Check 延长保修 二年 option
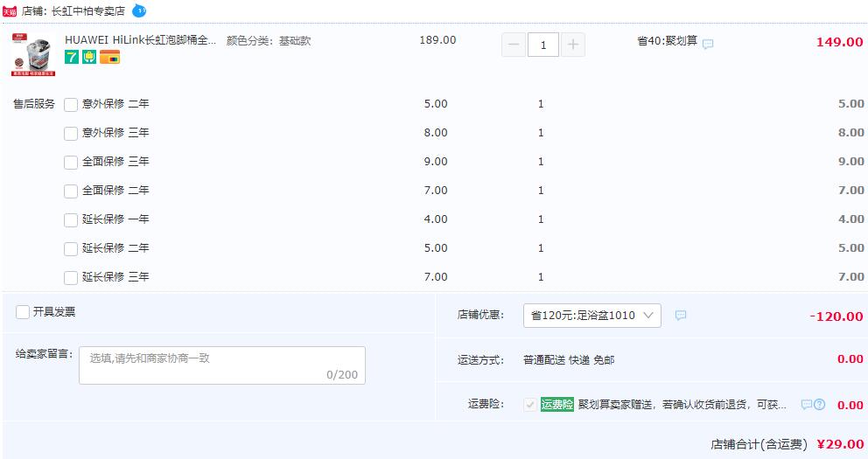The height and width of the screenshot is (459, 868). 71,248
